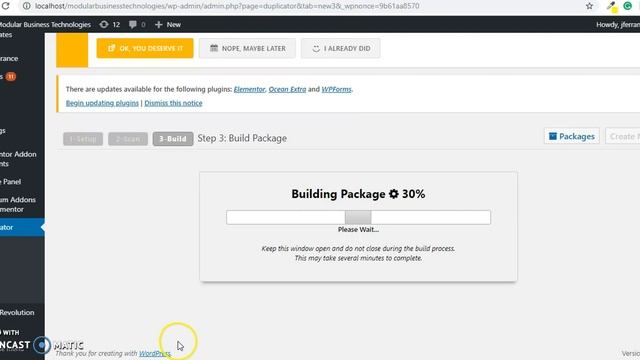This screenshot has height=360, width=640.
Task: Reload the page with the browser refresh icon
Action: (x=5, y=6)
